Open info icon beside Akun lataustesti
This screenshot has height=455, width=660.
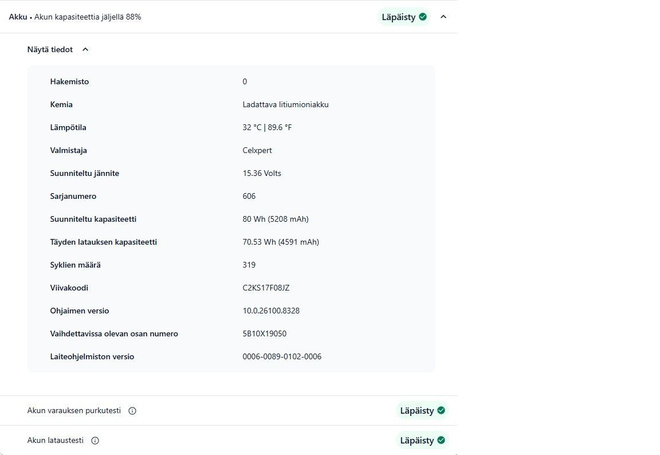[x=95, y=441]
